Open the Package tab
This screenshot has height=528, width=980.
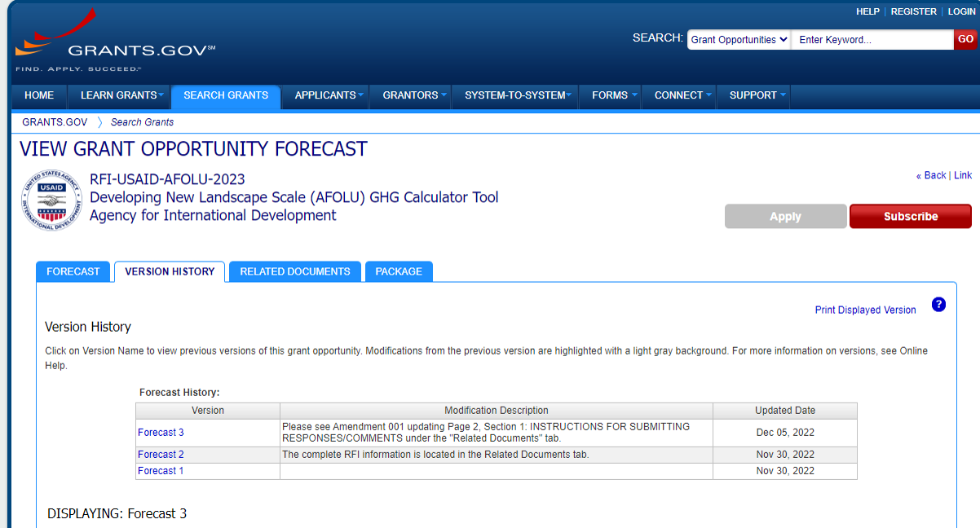399,271
